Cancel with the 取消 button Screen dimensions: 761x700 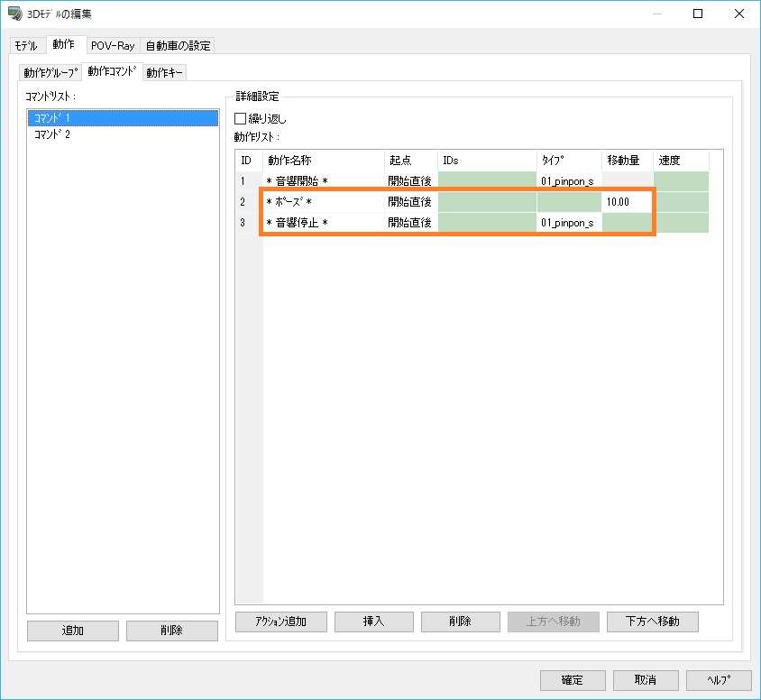click(x=646, y=680)
